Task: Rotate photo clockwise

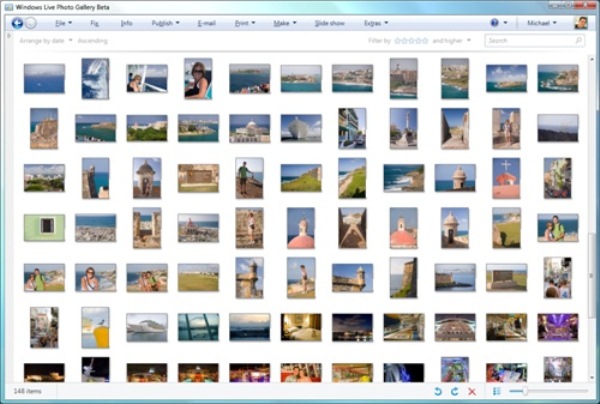Action: [x=454, y=391]
